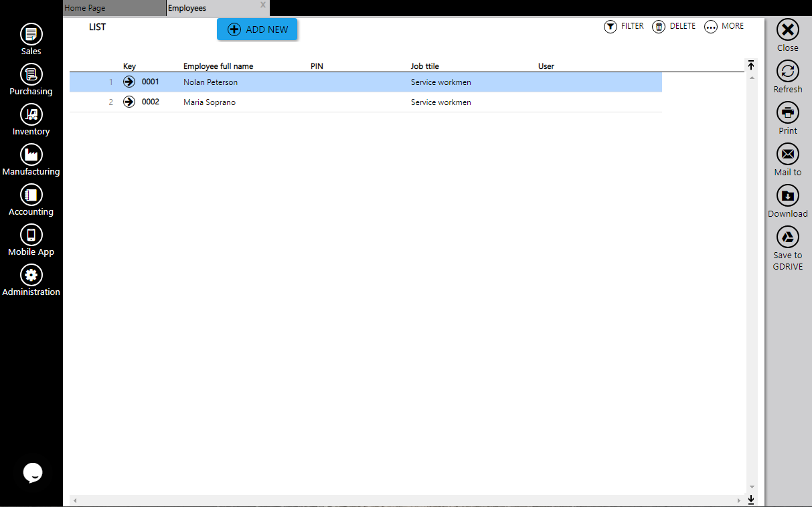Click the User column header

coord(546,66)
